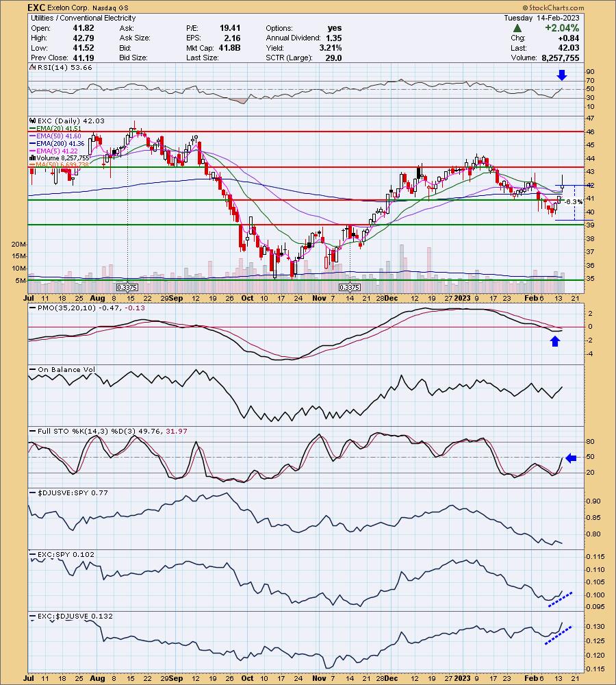Click the Last value 42.03 in header
This screenshot has height=685, width=616.
pos(569,48)
